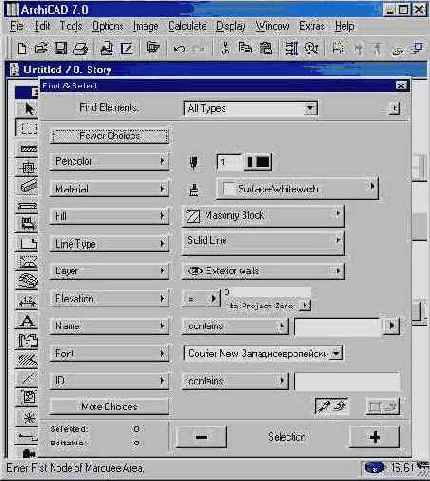The height and width of the screenshot is (481, 430).
Task: Toggle the eyedropper pick-up settings button
Action: click(331, 406)
